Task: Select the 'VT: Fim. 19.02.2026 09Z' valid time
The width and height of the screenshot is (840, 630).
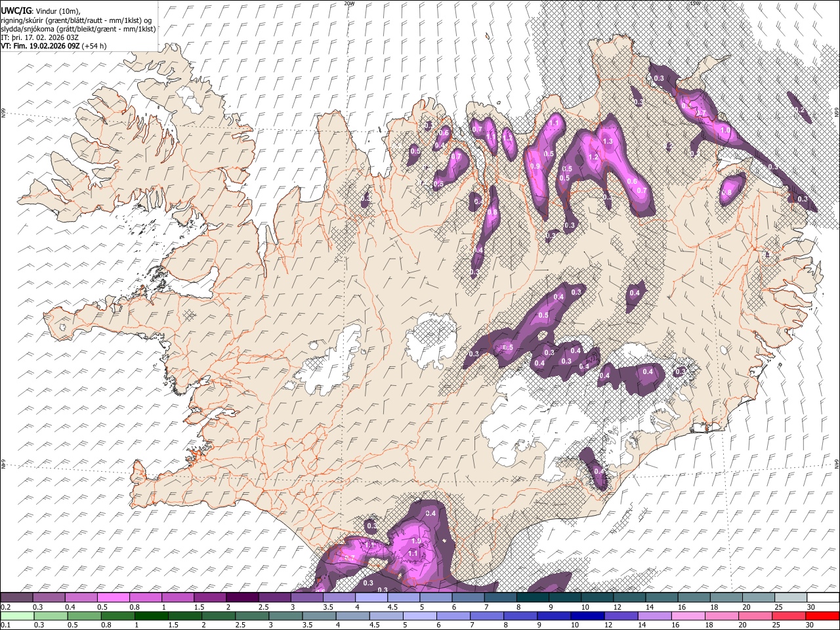Action: tap(40, 46)
